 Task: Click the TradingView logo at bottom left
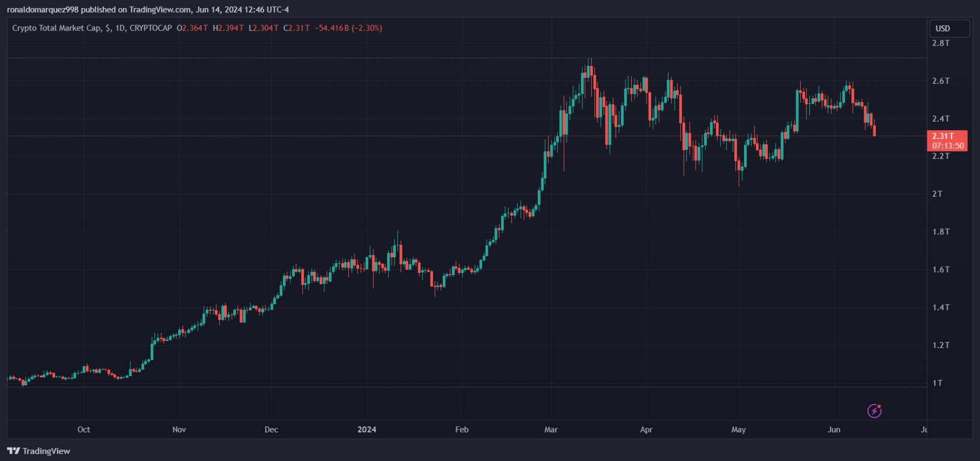tap(39, 451)
